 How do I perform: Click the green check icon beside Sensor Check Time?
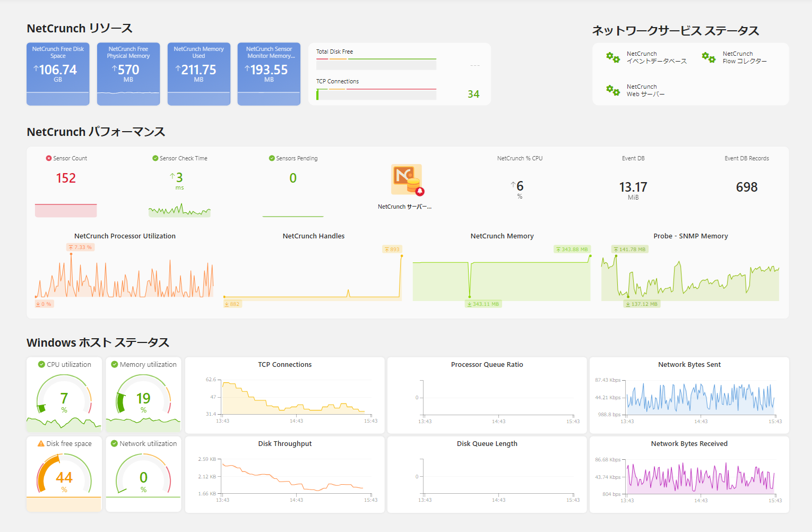pyautogui.click(x=156, y=158)
